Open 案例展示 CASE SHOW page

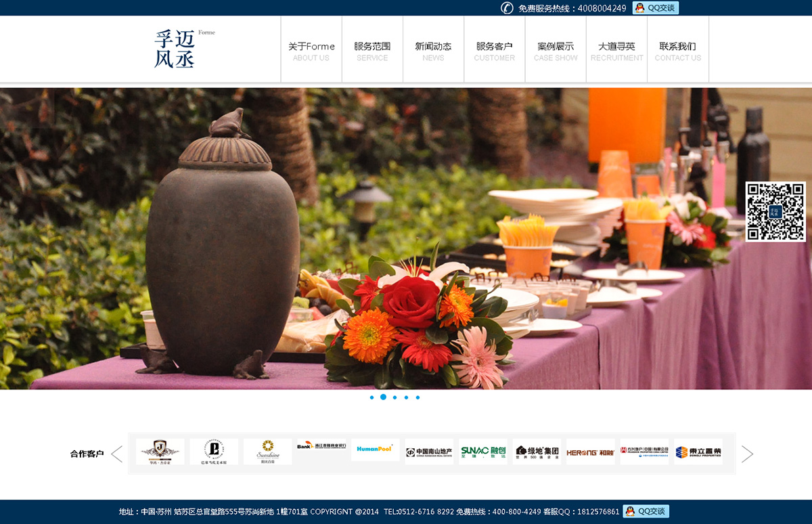coord(556,51)
